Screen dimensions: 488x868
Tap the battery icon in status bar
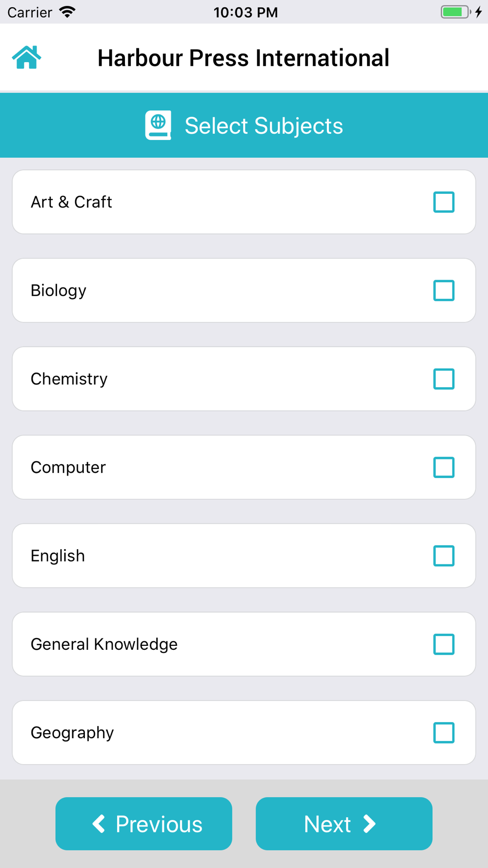pos(455,12)
